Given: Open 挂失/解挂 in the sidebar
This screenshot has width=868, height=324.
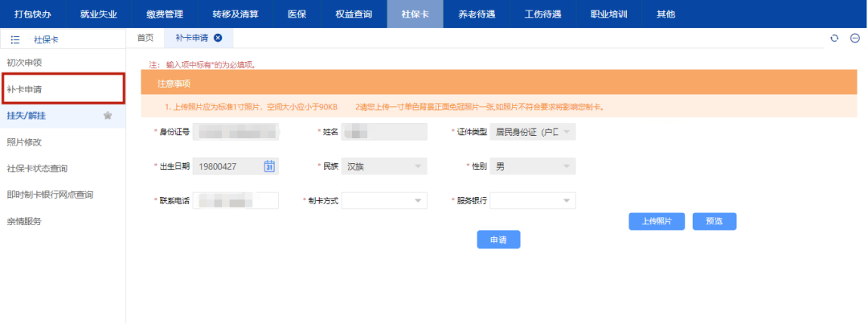Looking at the screenshot, I should click(63, 115).
